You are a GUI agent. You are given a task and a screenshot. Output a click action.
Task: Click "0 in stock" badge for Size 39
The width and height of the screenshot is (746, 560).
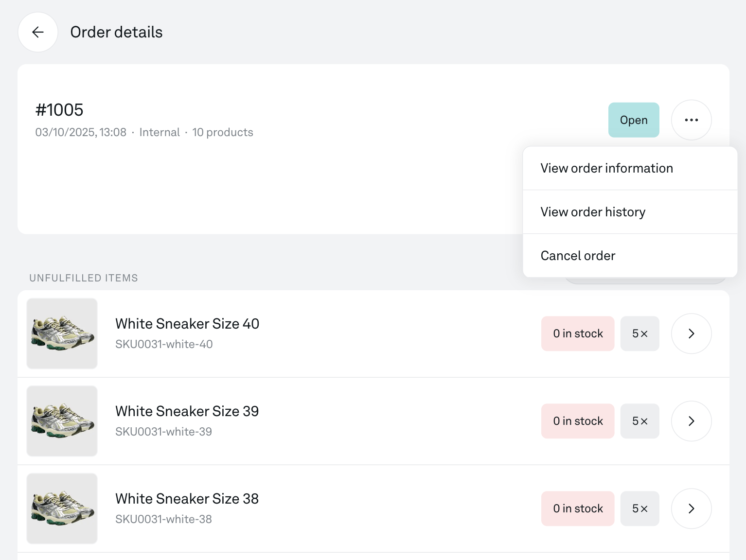coord(578,421)
